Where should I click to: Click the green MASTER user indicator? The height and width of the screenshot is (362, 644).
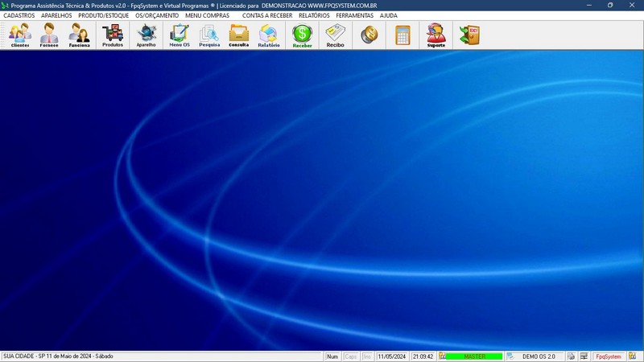(x=474, y=356)
